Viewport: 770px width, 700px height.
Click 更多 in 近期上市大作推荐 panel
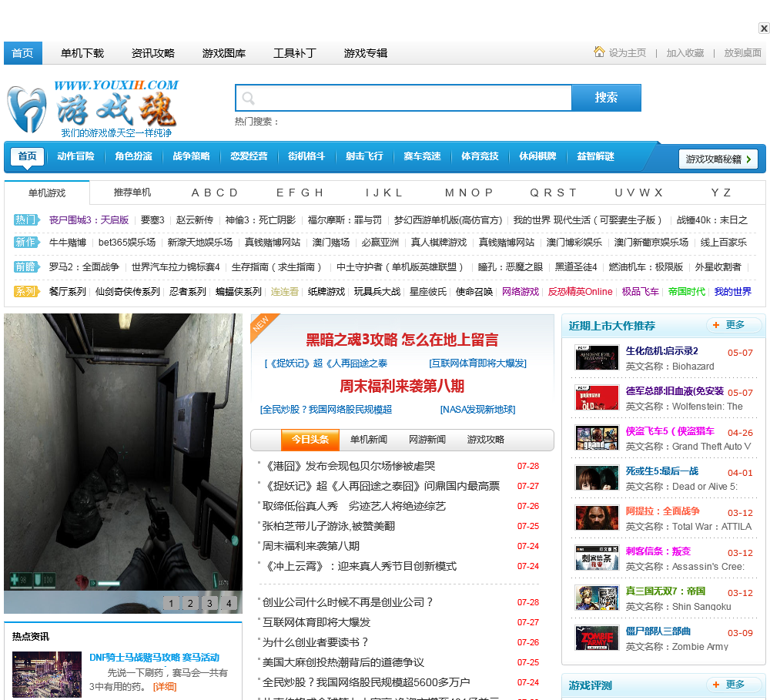pyautogui.click(x=734, y=325)
